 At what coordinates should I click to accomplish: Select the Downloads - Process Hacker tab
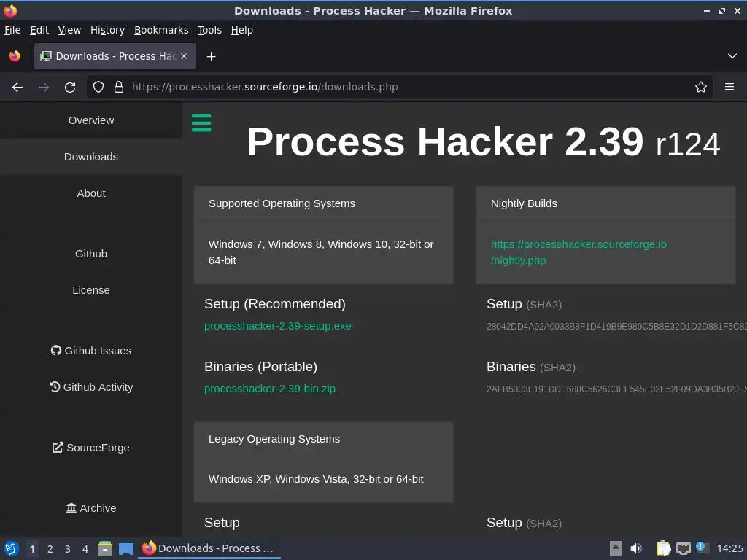coord(115,56)
